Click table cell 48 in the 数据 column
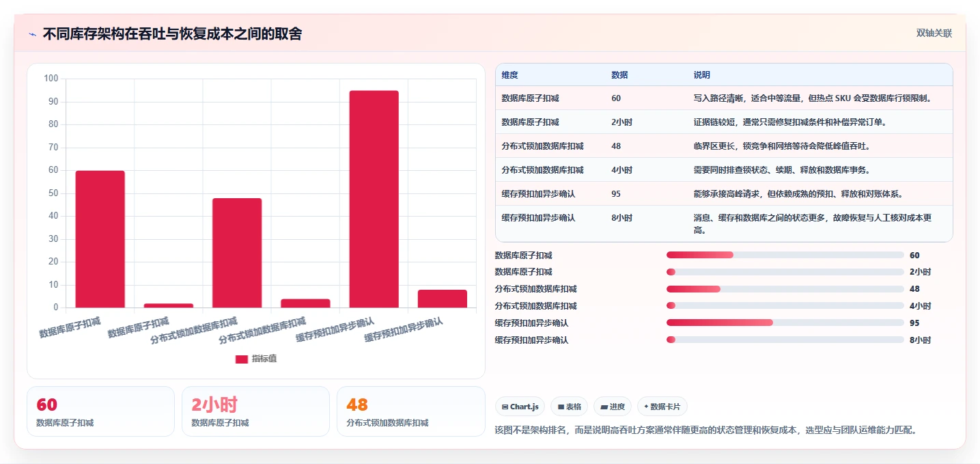The image size is (980, 464). pyautogui.click(x=616, y=146)
